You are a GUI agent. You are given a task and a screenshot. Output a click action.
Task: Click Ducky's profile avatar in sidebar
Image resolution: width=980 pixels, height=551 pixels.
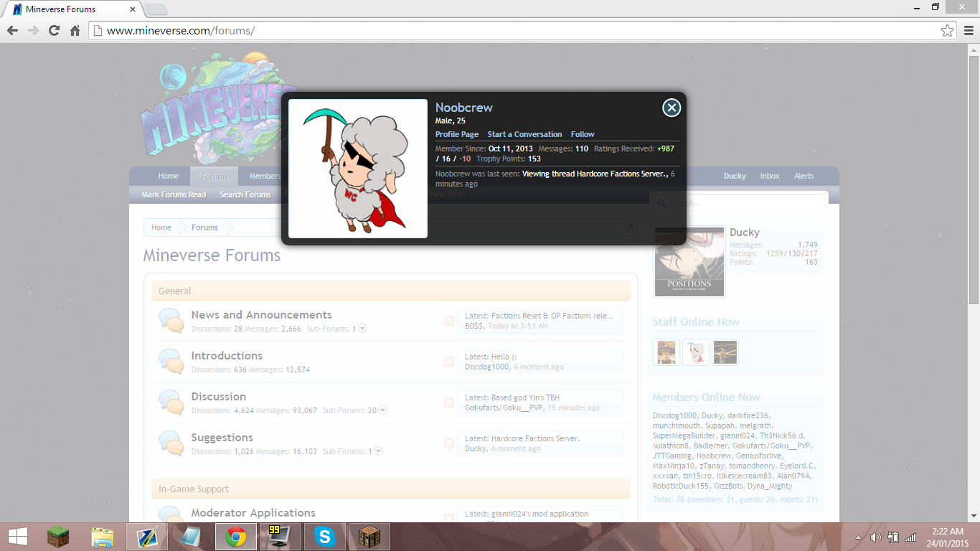pyautogui.click(x=689, y=262)
